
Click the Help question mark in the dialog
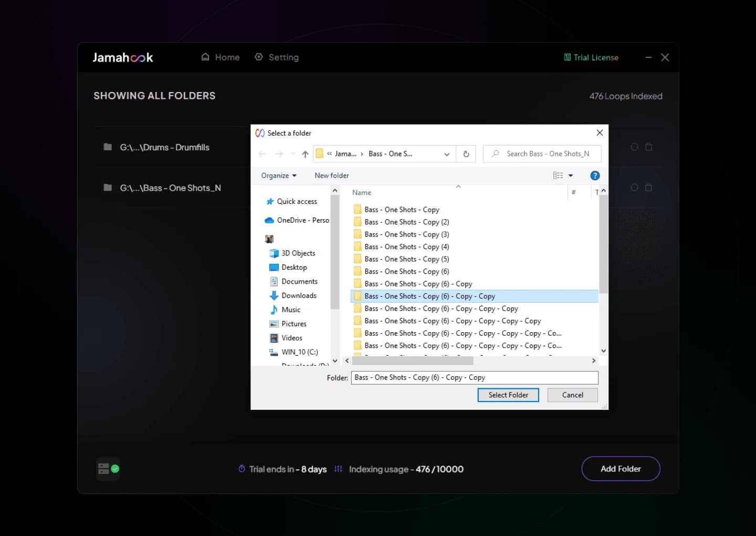595,175
